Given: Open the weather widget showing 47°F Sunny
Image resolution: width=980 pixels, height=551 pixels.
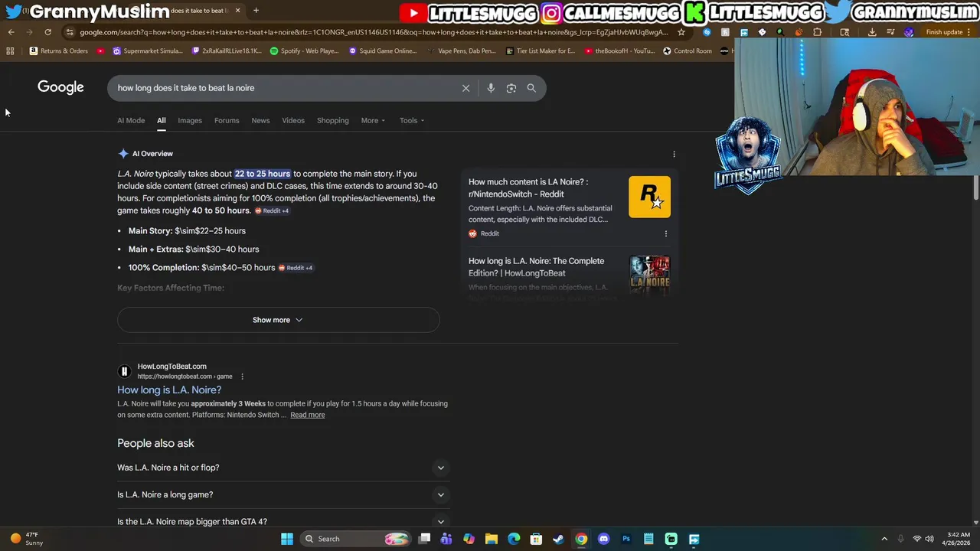Looking at the screenshot, I should click(26, 539).
